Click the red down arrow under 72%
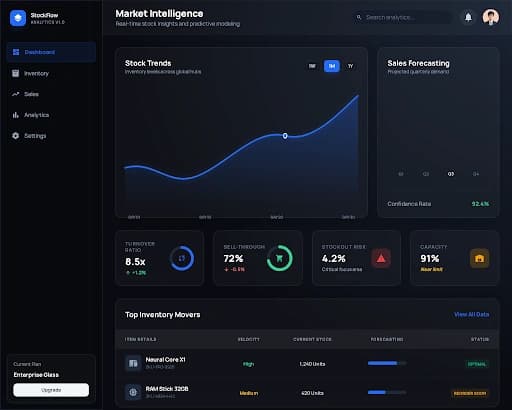This screenshot has height=410, width=512. (226, 269)
